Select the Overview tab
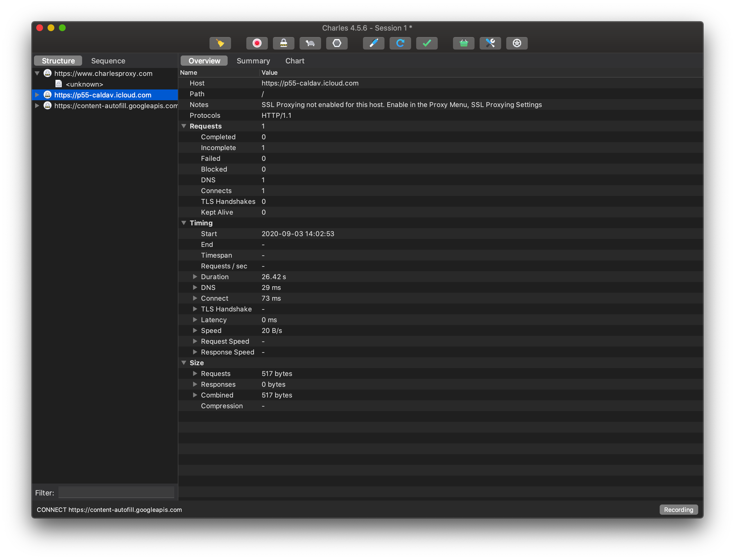Screen dimensions: 735x560 204,61
